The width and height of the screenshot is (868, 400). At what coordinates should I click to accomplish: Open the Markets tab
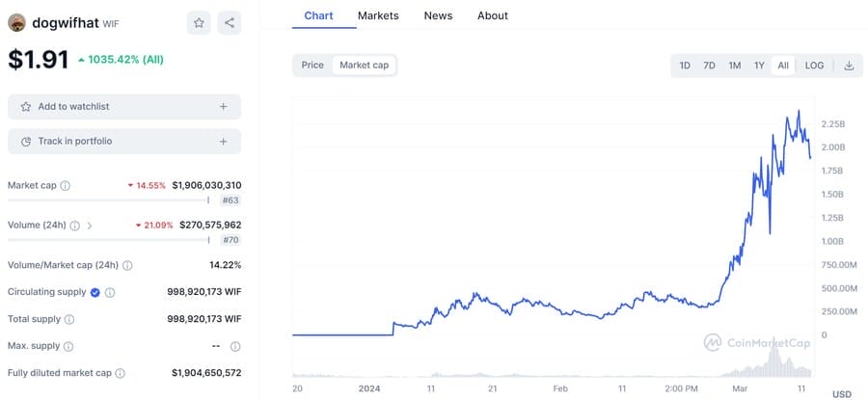pyautogui.click(x=377, y=15)
